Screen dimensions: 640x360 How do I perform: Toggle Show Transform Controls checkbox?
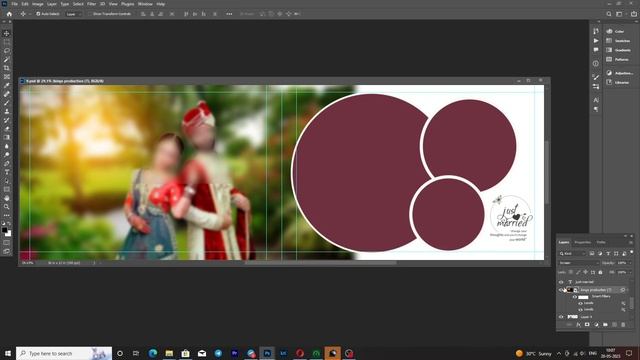[x=91, y=14]
